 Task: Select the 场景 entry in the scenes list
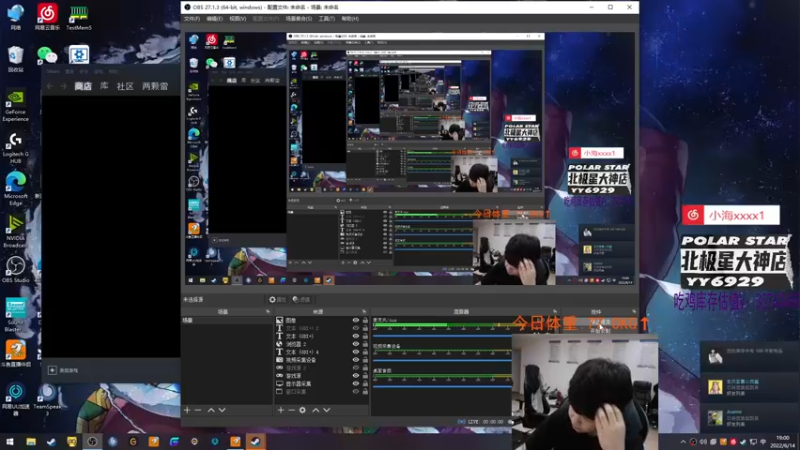[x=227, y=320]
